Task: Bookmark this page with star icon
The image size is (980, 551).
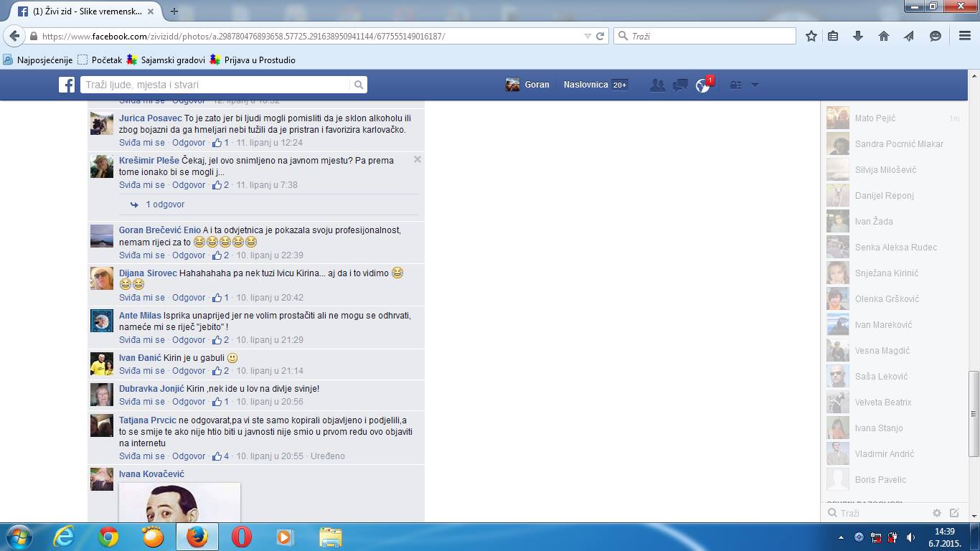Action: (811, 36)
